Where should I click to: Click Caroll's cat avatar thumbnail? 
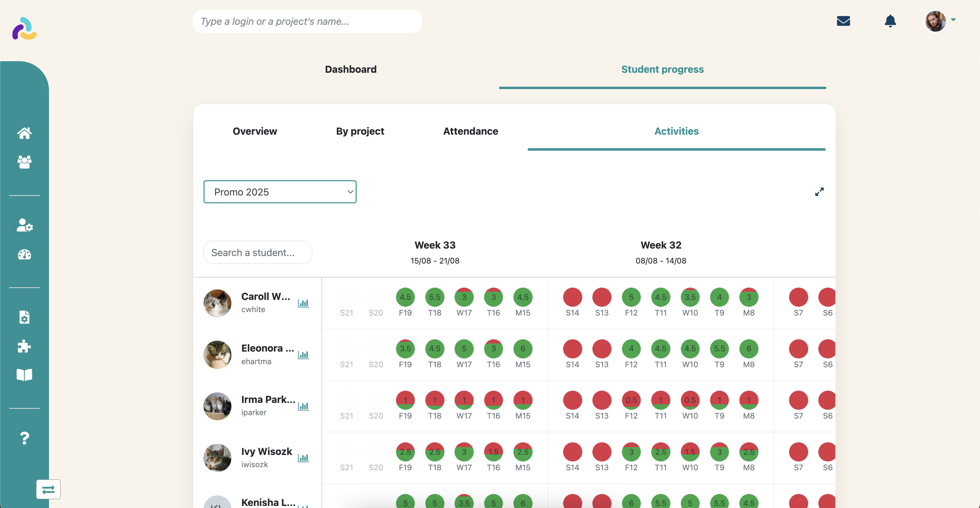click(x=217, y=303)
